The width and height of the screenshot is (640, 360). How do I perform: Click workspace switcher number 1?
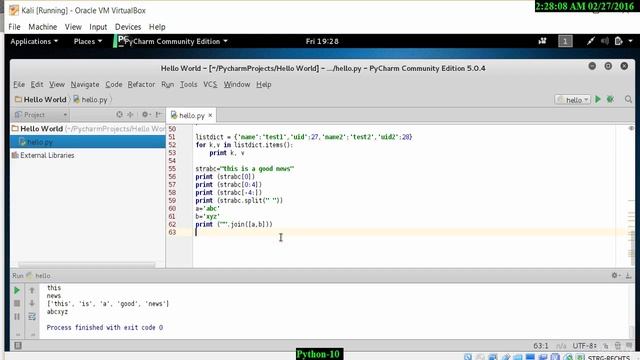(565, 41)
